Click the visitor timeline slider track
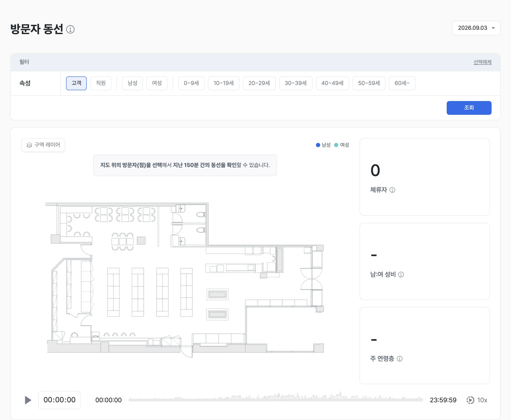The height and width of the screenshot is (420, 511). (x=275, y=400)
